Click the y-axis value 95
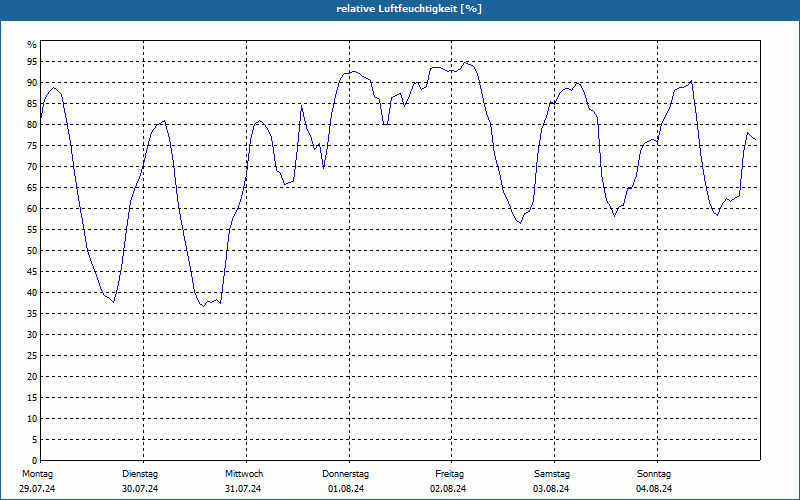This screenshot has width=800, height=500. [32, 62]
